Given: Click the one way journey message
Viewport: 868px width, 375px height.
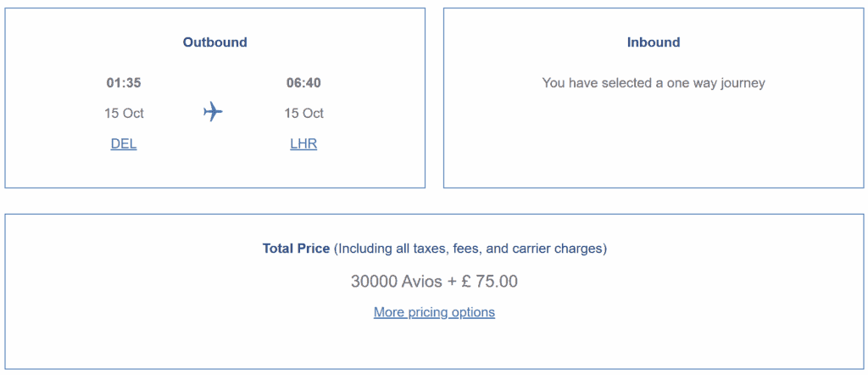Looking at the screenshot, I should [654, 84].
